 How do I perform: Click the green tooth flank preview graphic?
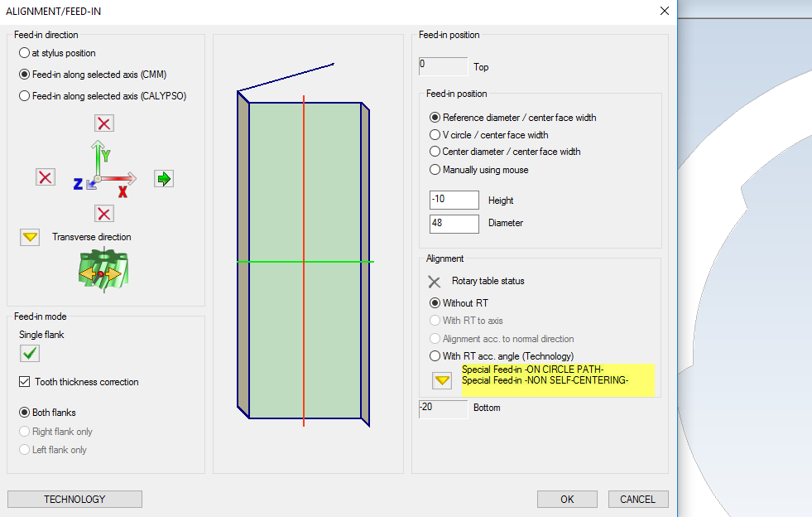(x=305, y=260)
